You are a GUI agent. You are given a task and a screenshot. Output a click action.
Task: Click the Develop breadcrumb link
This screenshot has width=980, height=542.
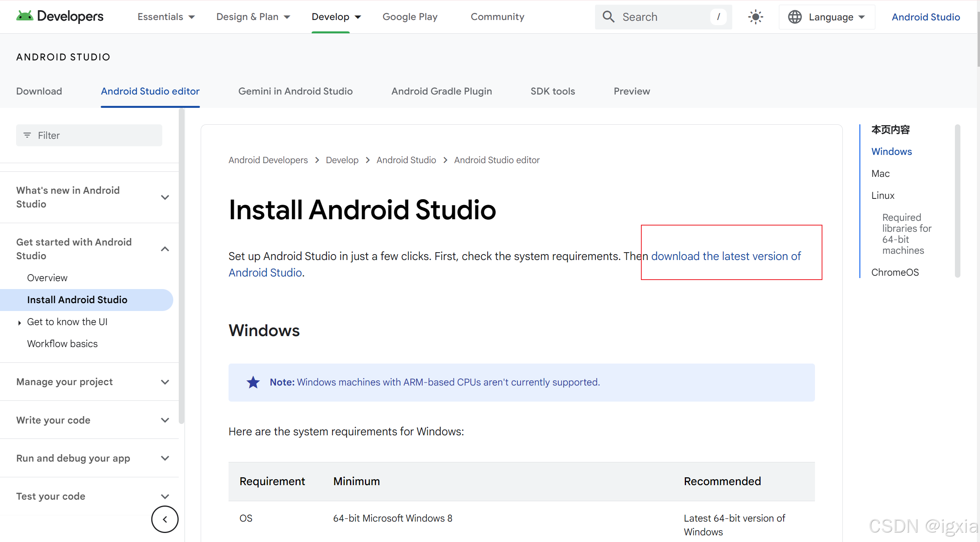click(x=342, y=160)
